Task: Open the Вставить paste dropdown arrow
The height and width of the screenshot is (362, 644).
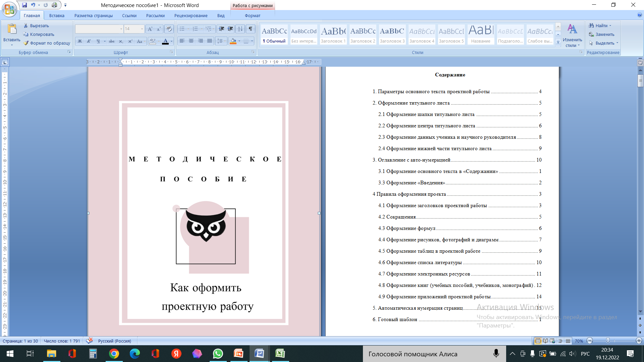Action: (x=12, y=45)
